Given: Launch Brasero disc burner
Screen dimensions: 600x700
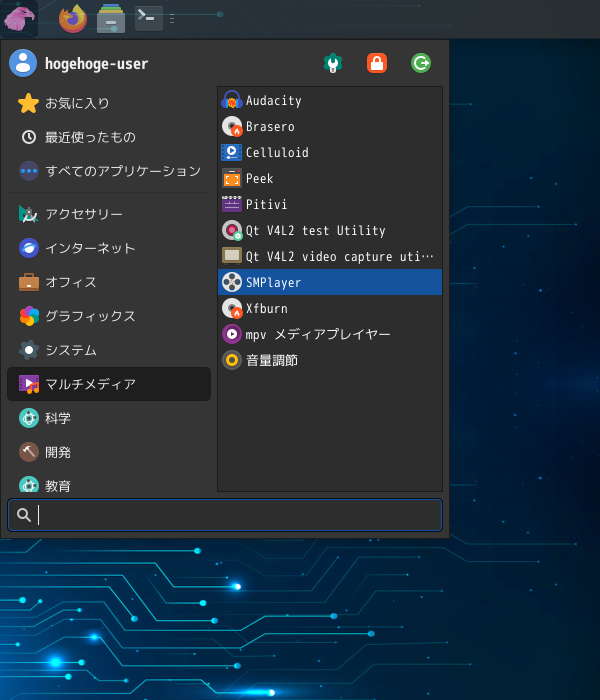Looking at the screenshot, I should tap(330, 126).
